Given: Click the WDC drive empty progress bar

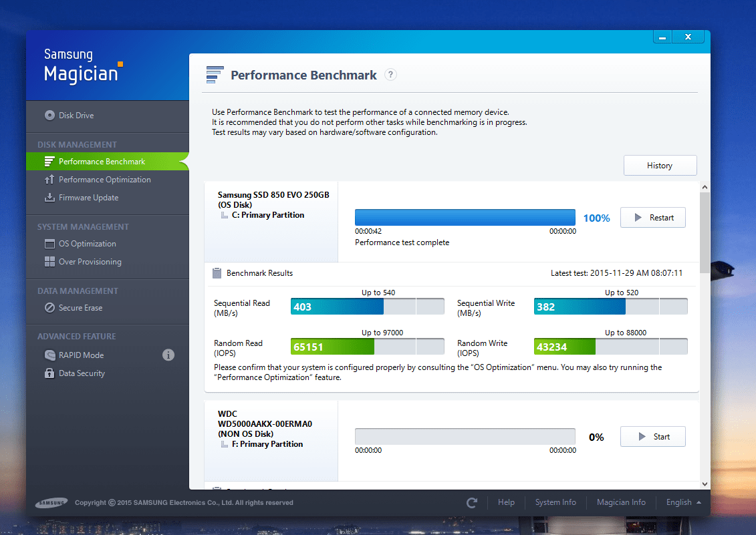Looking at the screenshot, I should 465,437.
